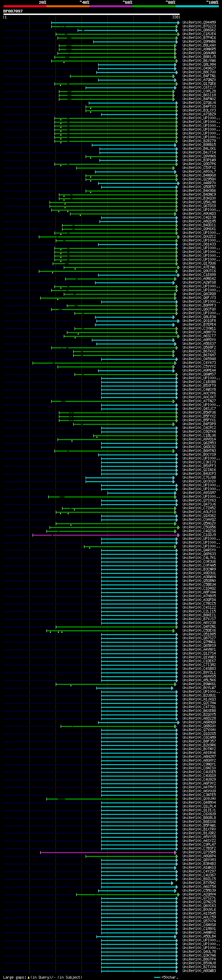
Task: Click hit label UniRef100_A2WTG8
Action: 199,282
